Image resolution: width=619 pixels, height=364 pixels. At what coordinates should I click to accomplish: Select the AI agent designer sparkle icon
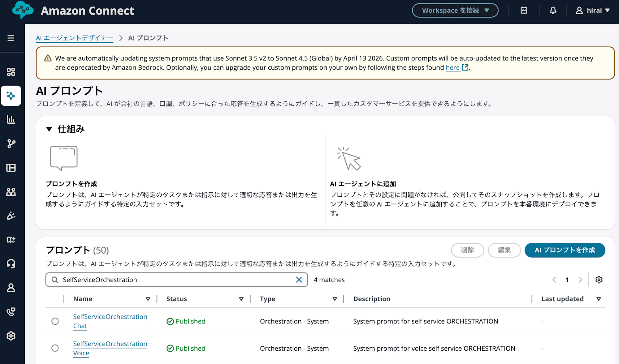pyautogui.click(x=11, y=96)
